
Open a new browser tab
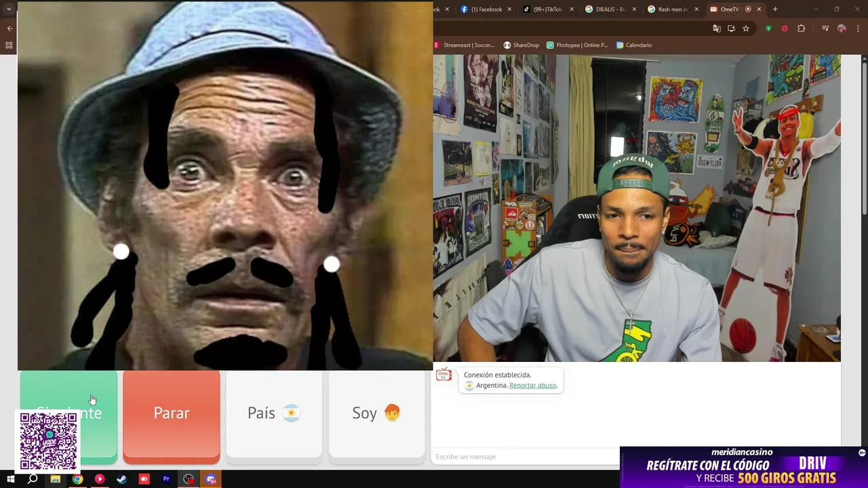click(x=775, y=9)
